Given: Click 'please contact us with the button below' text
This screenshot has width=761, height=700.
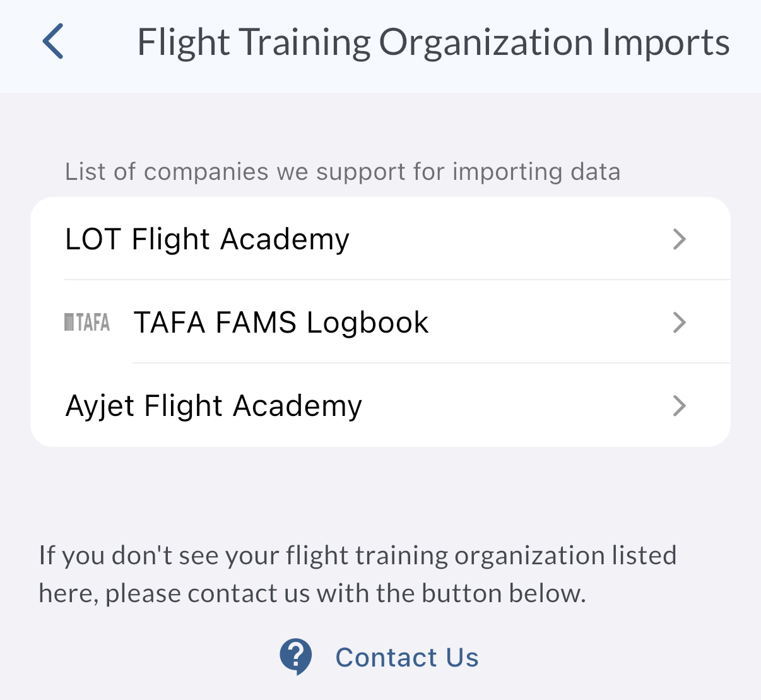Looking at the screenshot, I should tap(345, 593).
